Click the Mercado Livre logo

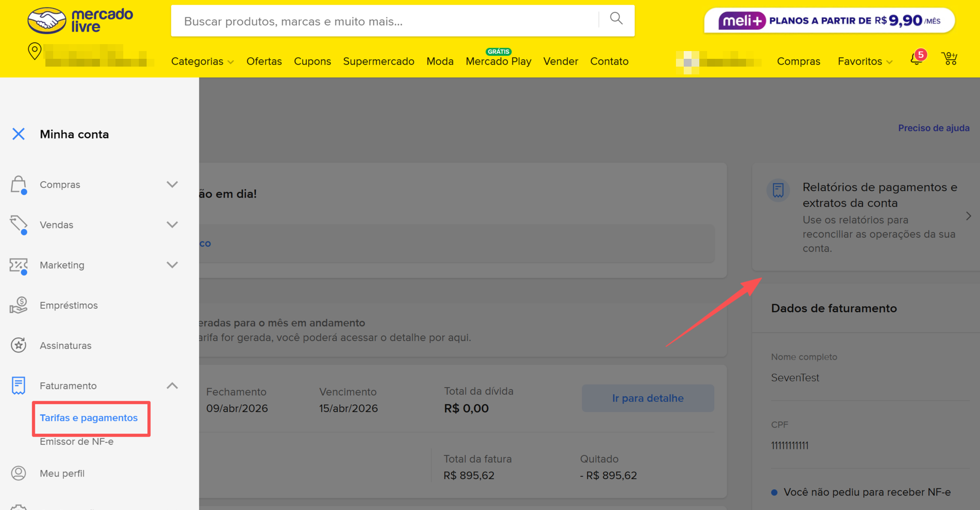pos(80,20)
